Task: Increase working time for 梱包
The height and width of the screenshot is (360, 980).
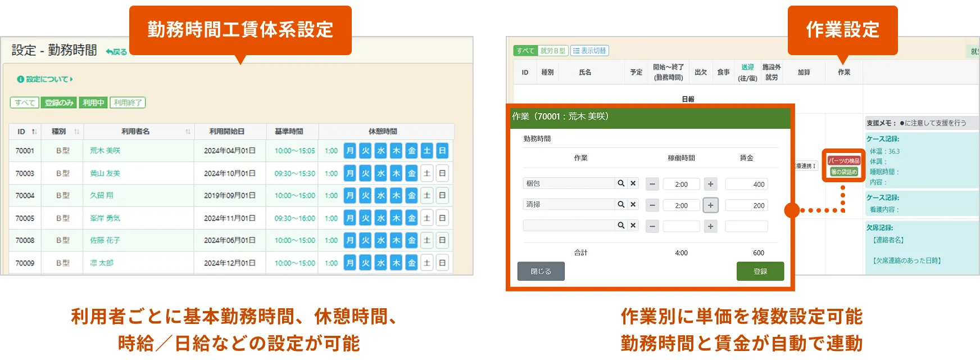Action: coord(711,184)
